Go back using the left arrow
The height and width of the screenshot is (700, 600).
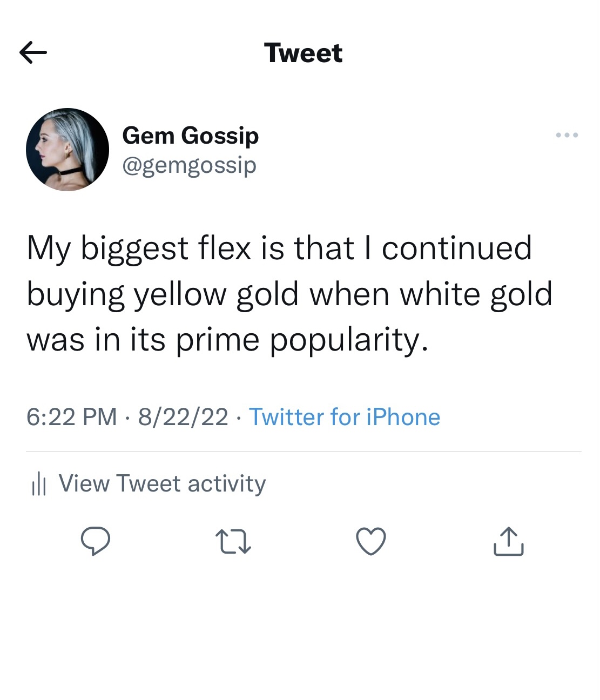coord(33,52)
